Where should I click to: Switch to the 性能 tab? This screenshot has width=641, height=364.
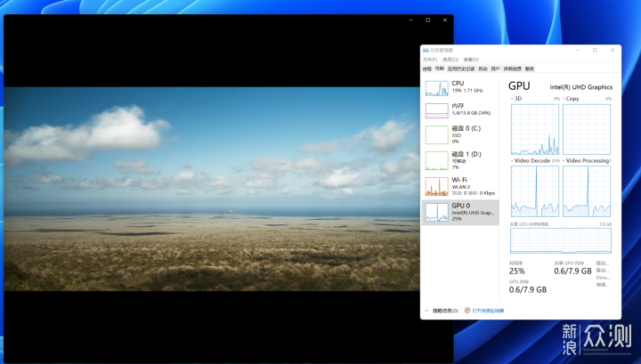440,69
